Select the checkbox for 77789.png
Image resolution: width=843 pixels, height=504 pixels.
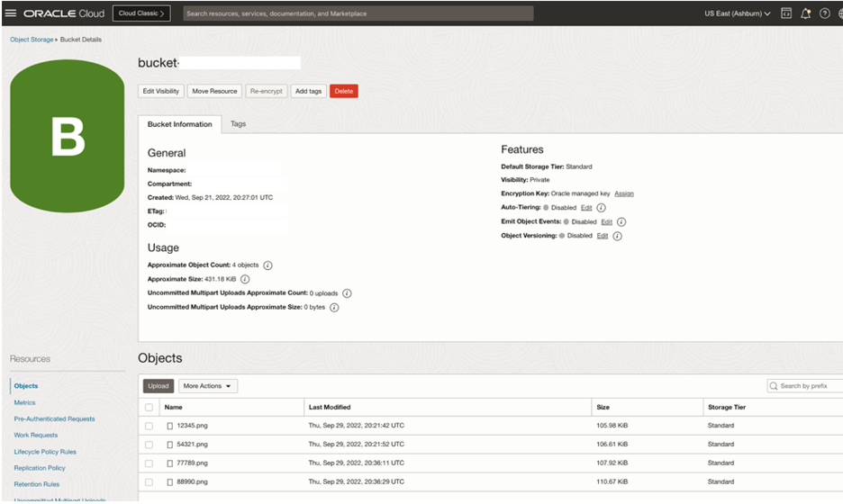149,463
